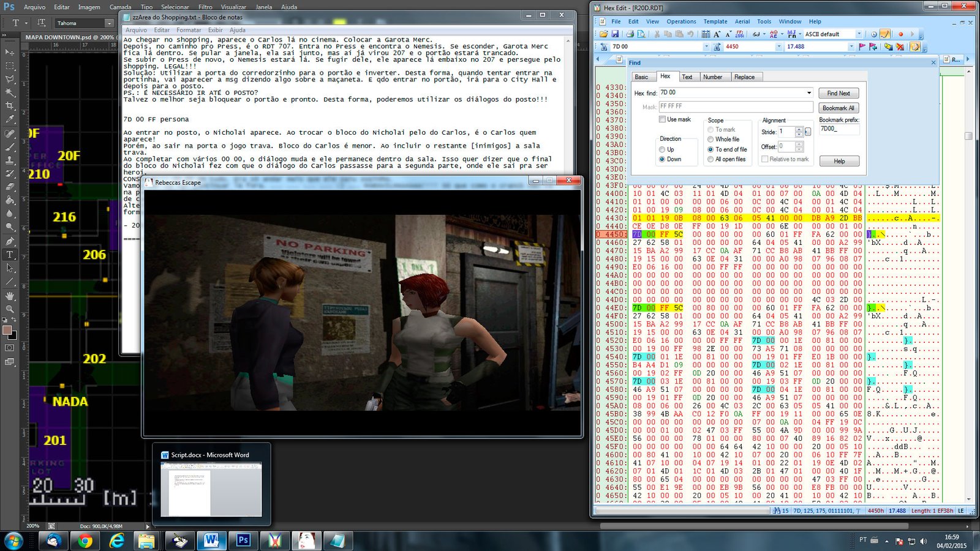Click the red bookmark flag icon

pos(862,47)
